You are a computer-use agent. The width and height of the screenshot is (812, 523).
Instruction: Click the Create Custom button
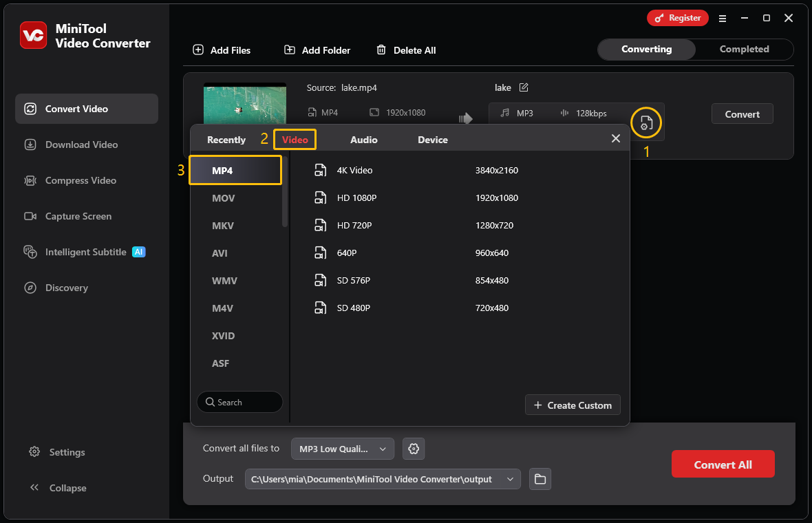[x=573, y=405]
